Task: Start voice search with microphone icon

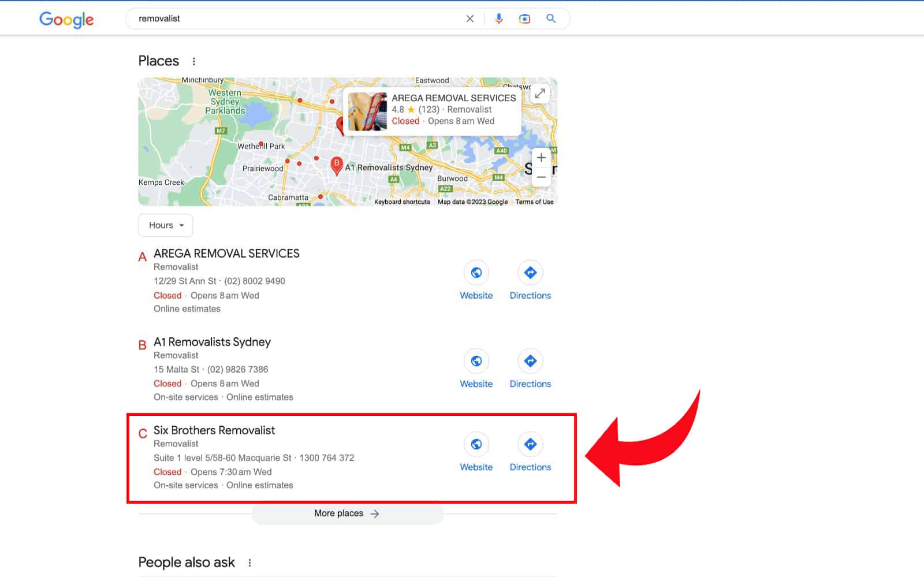Action: click(499, 18)
